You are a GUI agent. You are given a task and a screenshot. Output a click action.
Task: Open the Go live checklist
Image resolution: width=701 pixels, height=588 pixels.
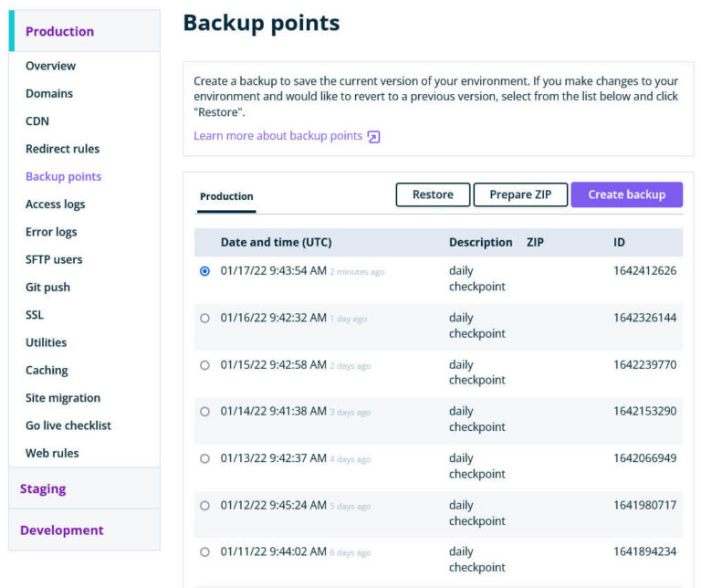[68, 425]
